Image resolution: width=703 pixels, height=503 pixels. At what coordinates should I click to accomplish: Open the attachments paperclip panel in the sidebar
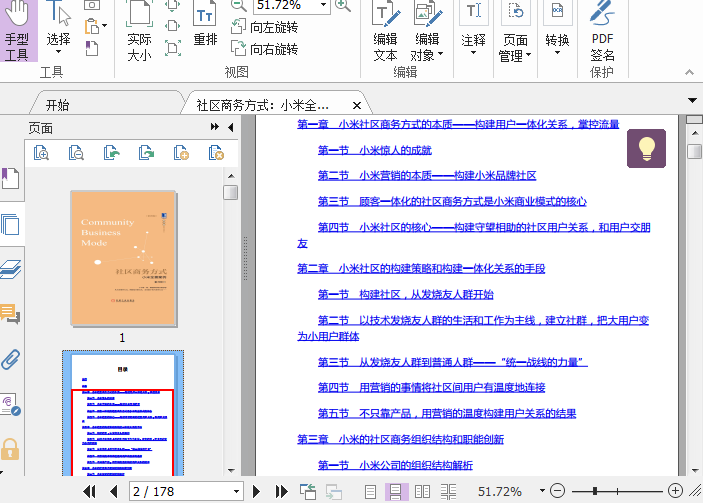(x=11, y=359)
